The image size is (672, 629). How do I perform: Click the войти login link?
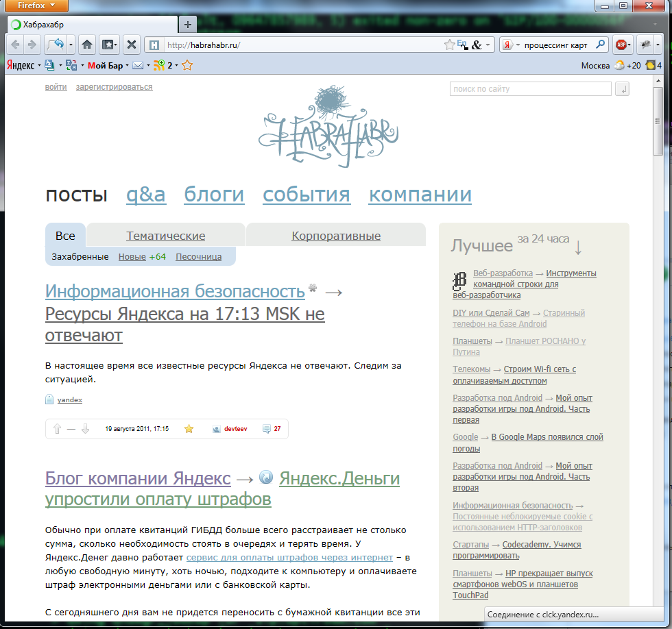(x=56, y=87)
